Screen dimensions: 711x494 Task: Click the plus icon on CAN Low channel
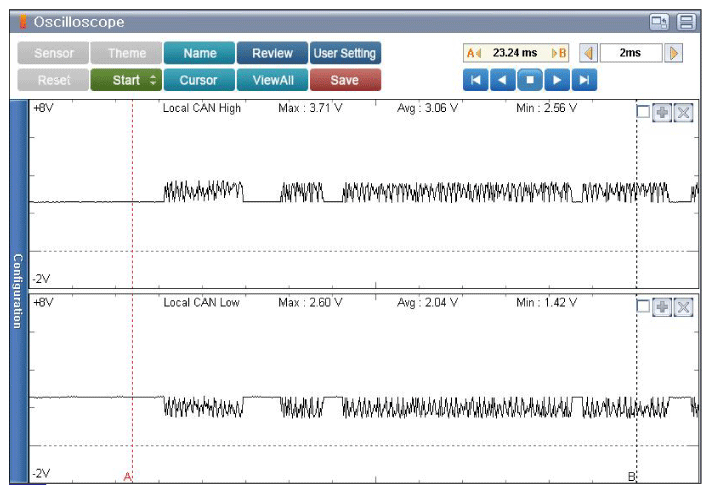(662, 308)
